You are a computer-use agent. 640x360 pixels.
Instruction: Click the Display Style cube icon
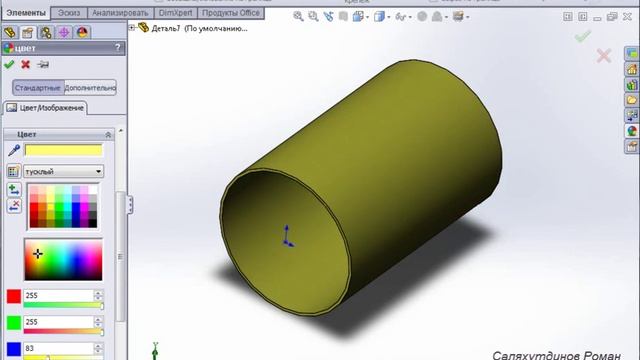pos(379,17)
